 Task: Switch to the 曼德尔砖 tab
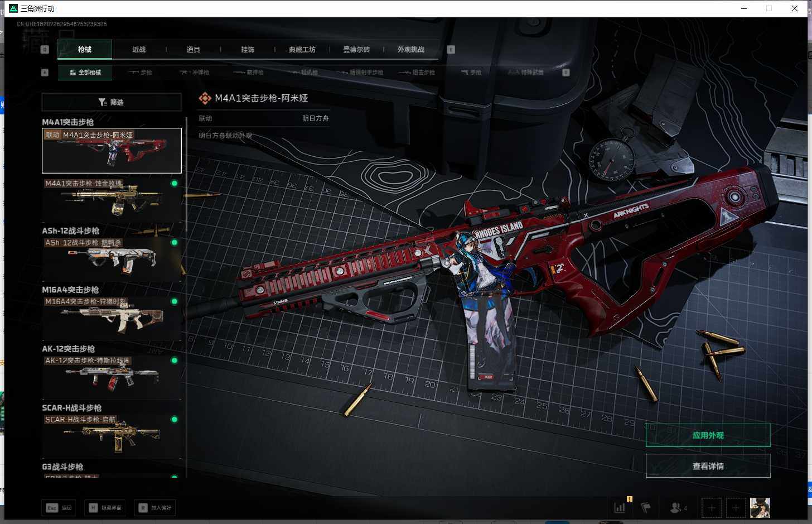pyautogui.click(x=356, y=50)
